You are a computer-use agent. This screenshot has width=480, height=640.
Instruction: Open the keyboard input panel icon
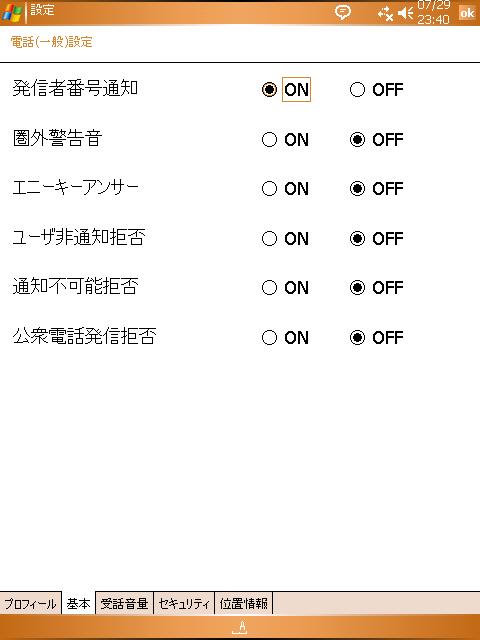240,627
